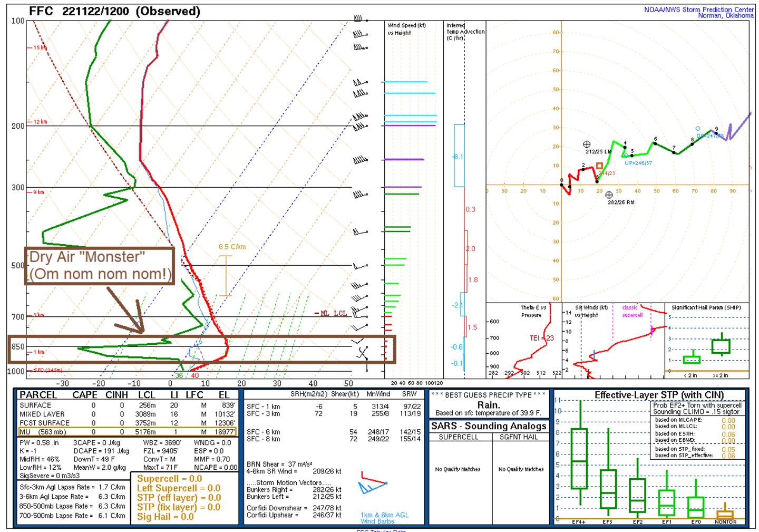Click the "Supercell = 0.0" parameter text
Screen dimensions: 759x532
pos(169,479)
